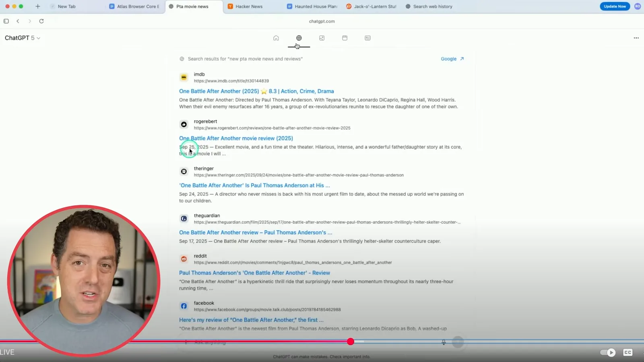
Task: Click the video progress scrubber handle
Action: [x=351, y=341]
